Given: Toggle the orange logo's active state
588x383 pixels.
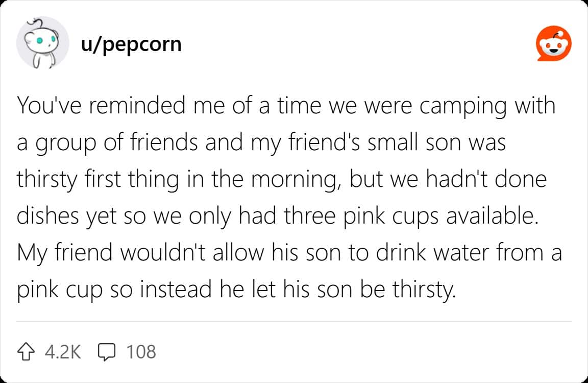Looking at the screenshot, I should [x=554, y=42].
